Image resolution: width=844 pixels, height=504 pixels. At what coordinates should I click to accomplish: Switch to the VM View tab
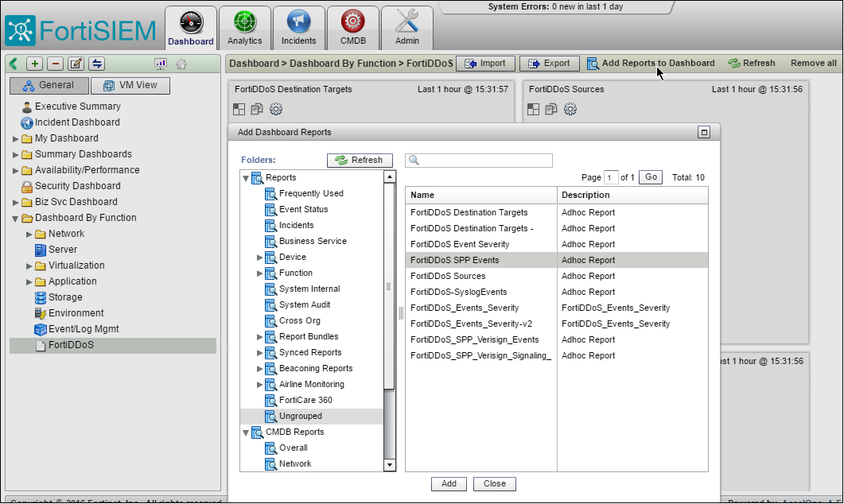coord(130,85)
